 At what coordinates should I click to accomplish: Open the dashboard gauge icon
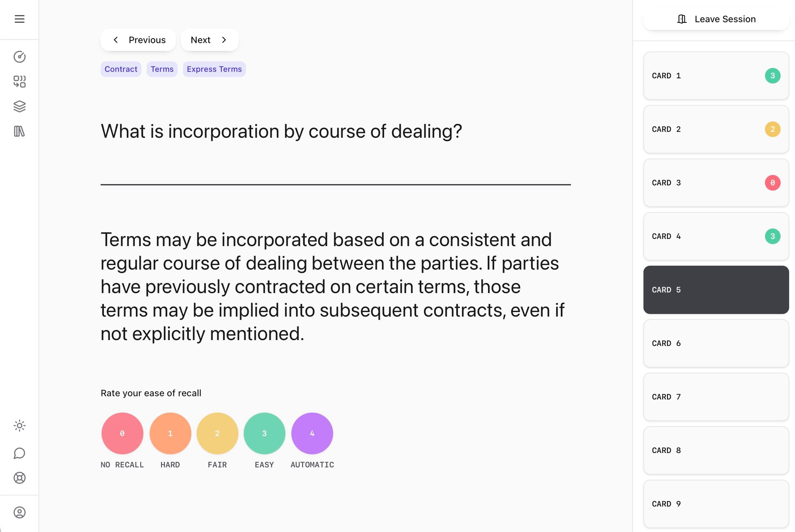[x=19, y=57]
